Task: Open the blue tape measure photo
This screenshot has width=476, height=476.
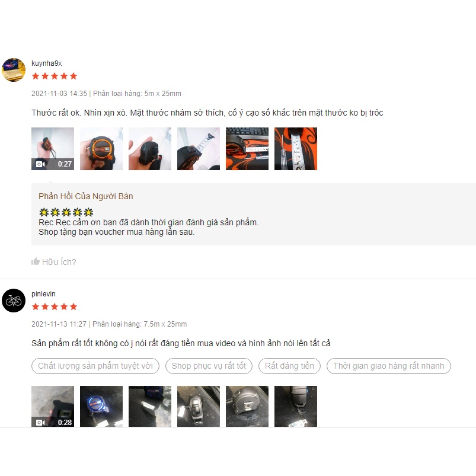Action: point(101,407)
